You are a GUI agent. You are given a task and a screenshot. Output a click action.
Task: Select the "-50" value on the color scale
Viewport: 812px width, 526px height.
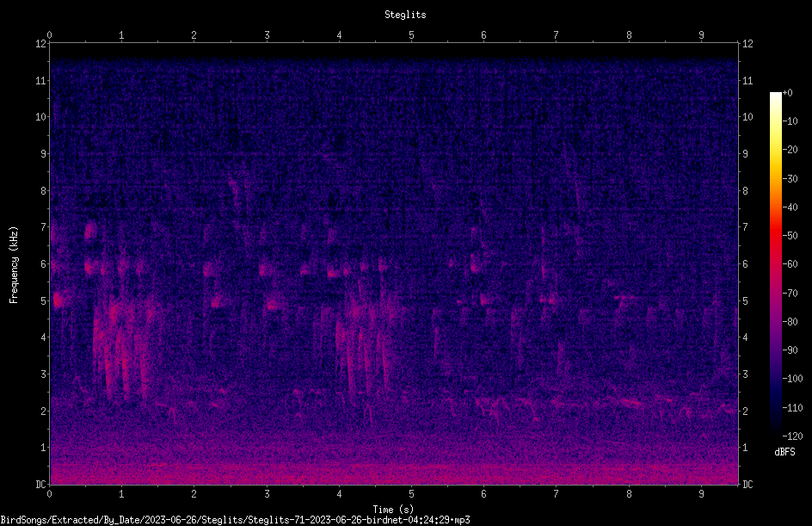(790, 236)
